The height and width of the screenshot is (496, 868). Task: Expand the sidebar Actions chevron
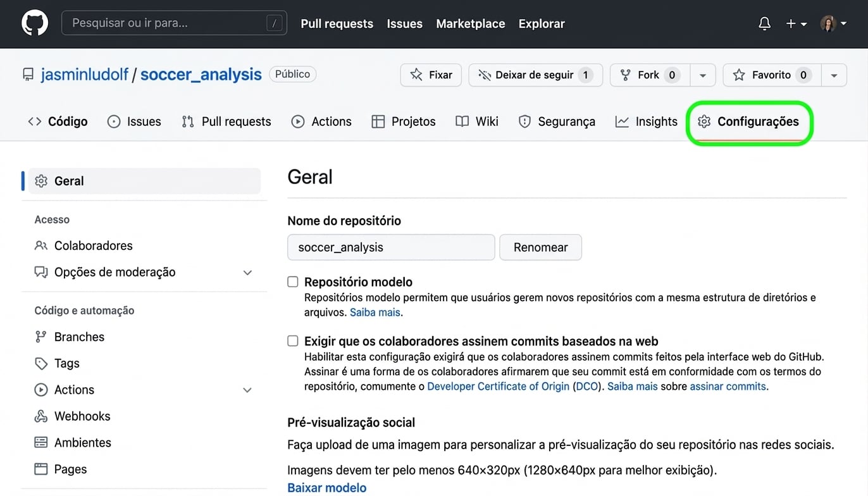pyautogui.click(x=248, y=390)
